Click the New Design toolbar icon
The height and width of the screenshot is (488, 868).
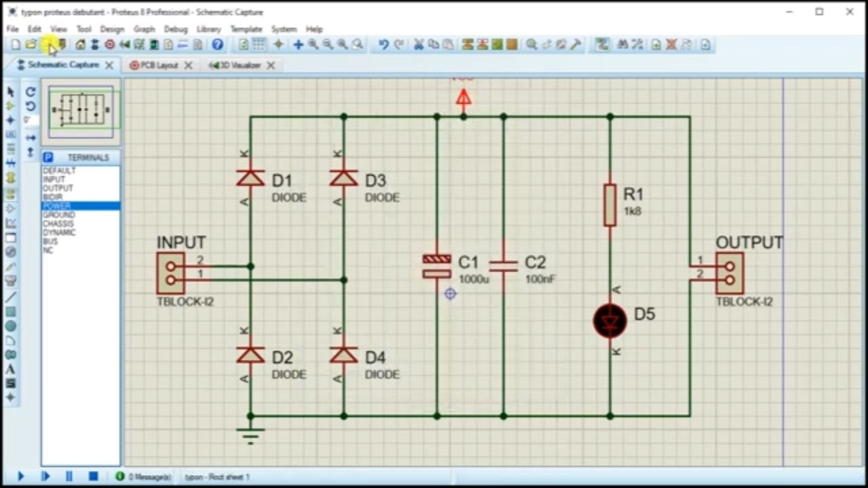(16, 45)
